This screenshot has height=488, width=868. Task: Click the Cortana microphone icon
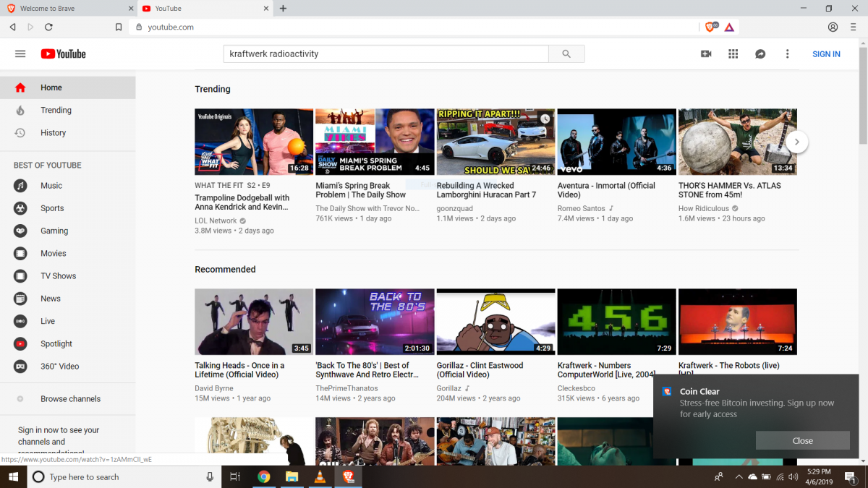(x=210, y=476)
